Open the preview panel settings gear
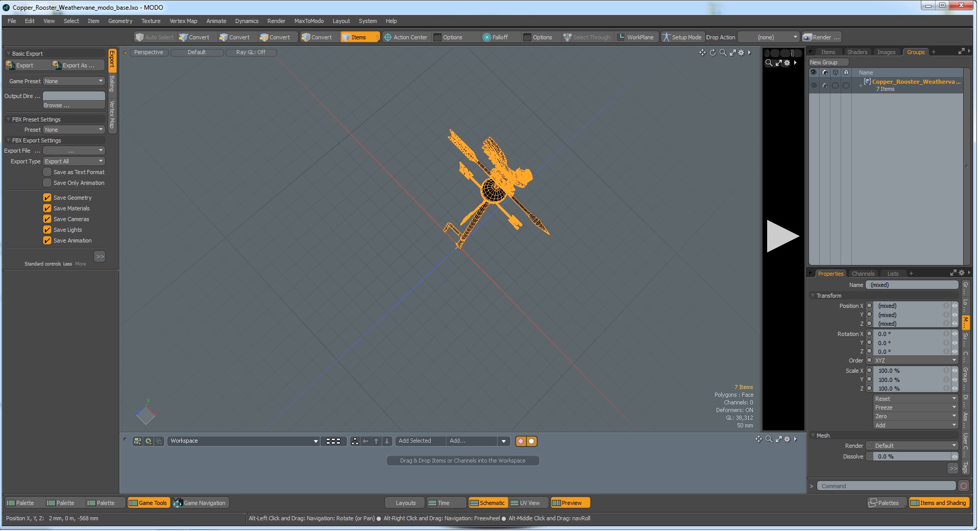This screenshot has height=531, width=980. (787, 63)
